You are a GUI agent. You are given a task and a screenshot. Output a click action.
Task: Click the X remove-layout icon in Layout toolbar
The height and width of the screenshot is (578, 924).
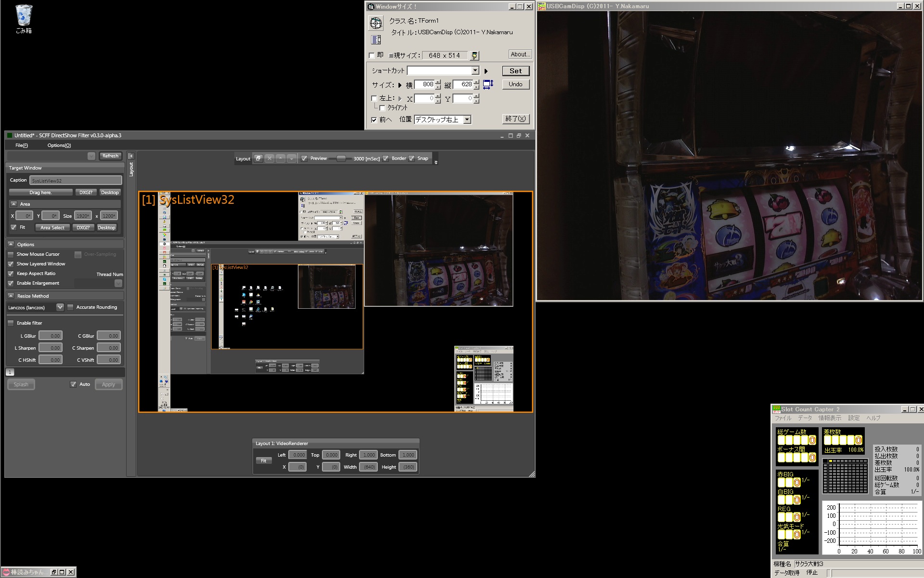point(269,158)
